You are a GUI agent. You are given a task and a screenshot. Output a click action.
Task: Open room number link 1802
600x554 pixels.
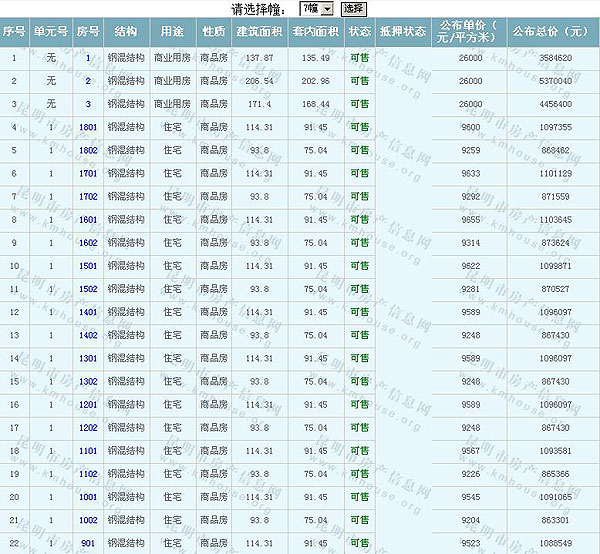[x=88, y=150]
